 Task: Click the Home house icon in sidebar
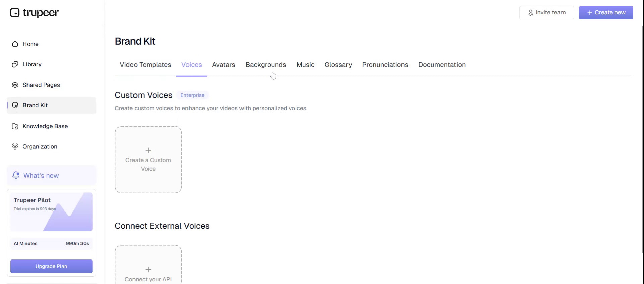click(15, 44)
